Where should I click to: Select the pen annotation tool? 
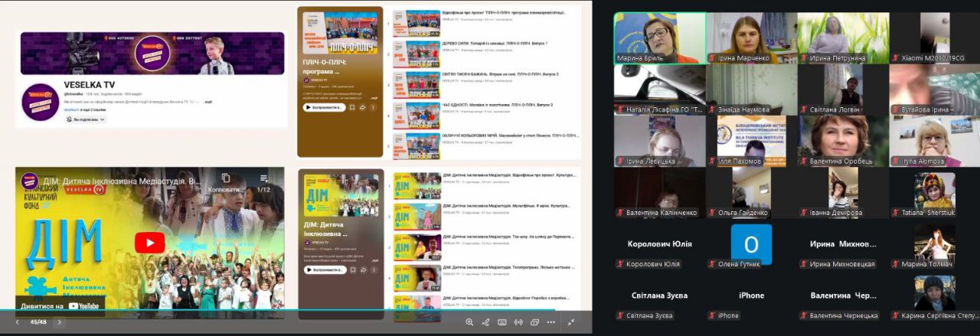485,322
